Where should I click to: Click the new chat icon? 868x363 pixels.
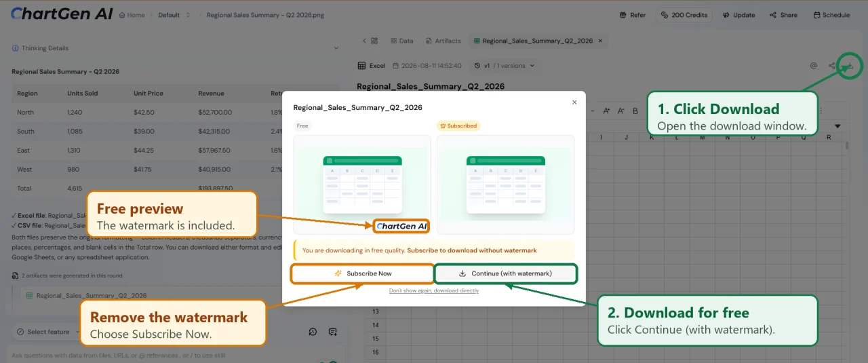coord(333,332)
